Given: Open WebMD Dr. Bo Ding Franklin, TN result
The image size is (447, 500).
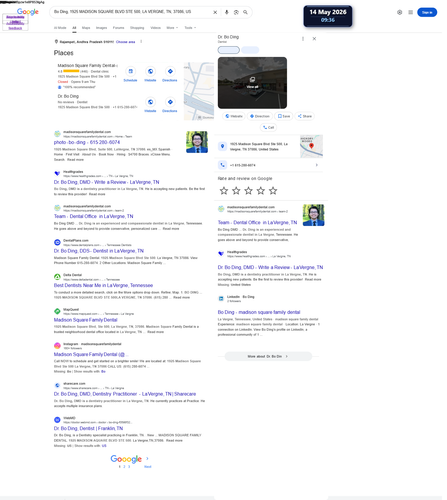Looking at the screenshot, I should [88, 428].
